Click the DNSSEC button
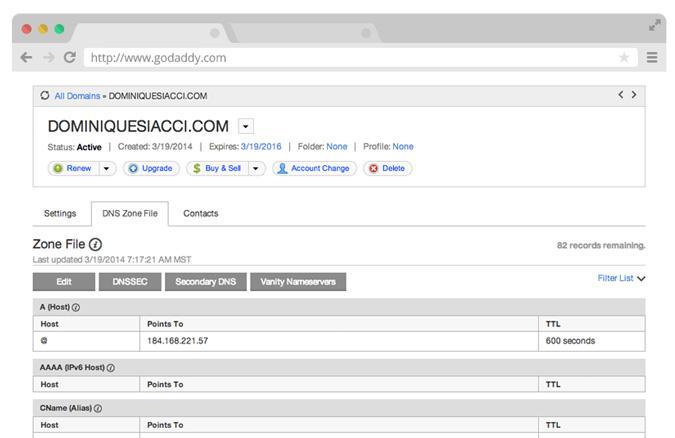The image size is (675, 438). 130,282
